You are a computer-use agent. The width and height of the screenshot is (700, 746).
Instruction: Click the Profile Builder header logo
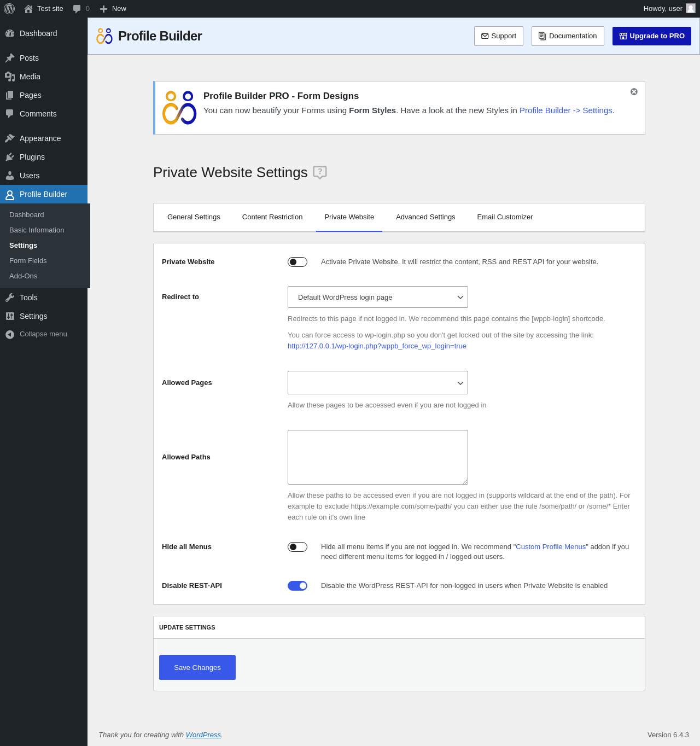point(104,36)
